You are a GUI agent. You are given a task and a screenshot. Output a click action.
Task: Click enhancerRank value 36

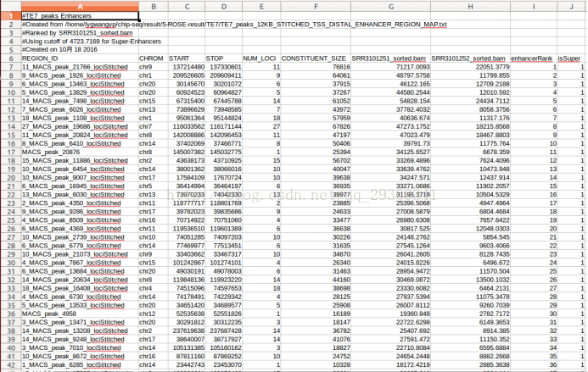pos(534,365)
